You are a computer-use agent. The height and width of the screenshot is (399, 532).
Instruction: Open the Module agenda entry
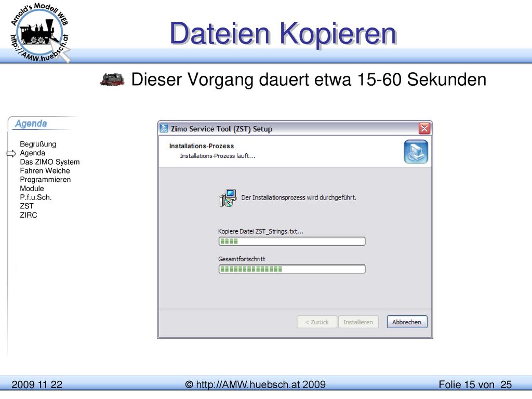32,188
